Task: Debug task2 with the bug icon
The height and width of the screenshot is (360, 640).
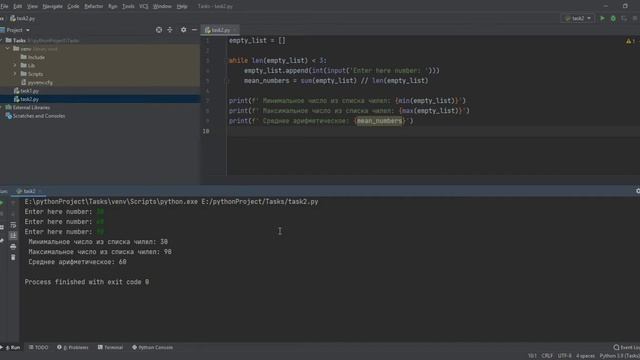Action: pyautogui.click(x=613, y=18)
